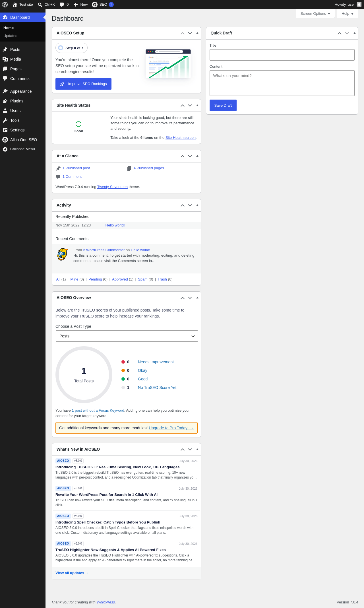The width and height of the screenshot is (364, 608).
Task: Open the Site Health screen link
Action: point(181,138)
